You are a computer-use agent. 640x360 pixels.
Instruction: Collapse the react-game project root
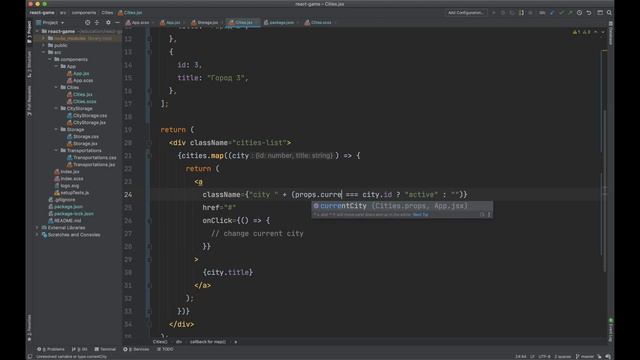pos(38,31)
